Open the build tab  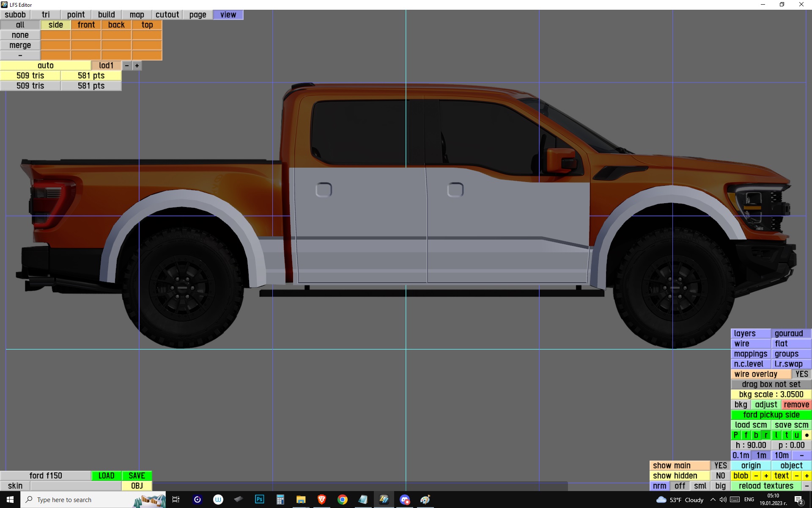(106, 15)
